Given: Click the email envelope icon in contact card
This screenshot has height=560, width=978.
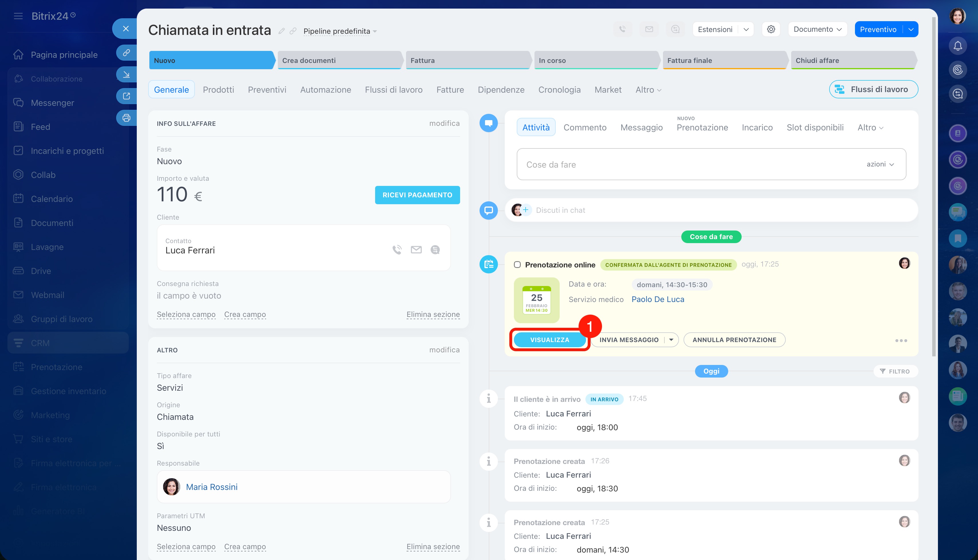Looking at the screenshot, I should (416, 250).
